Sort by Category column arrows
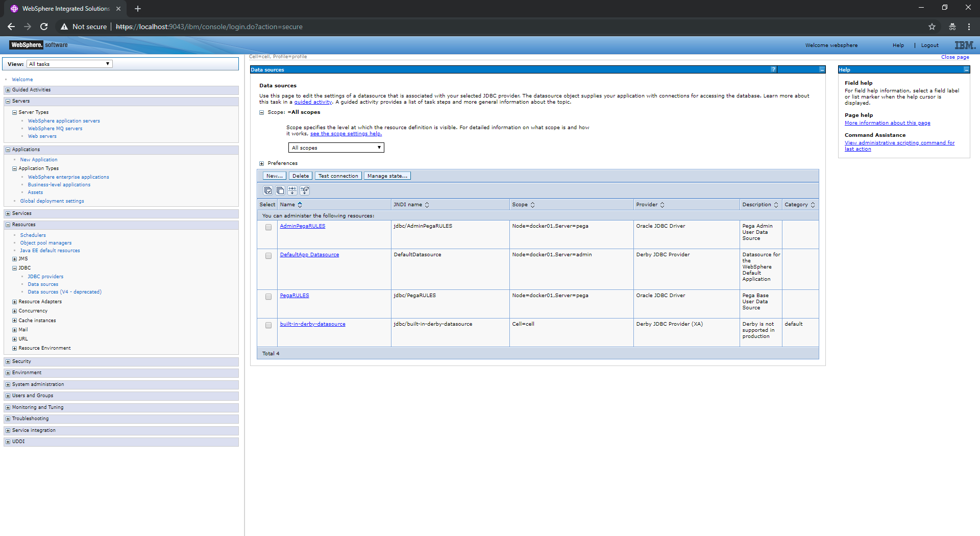 [813, 205]
